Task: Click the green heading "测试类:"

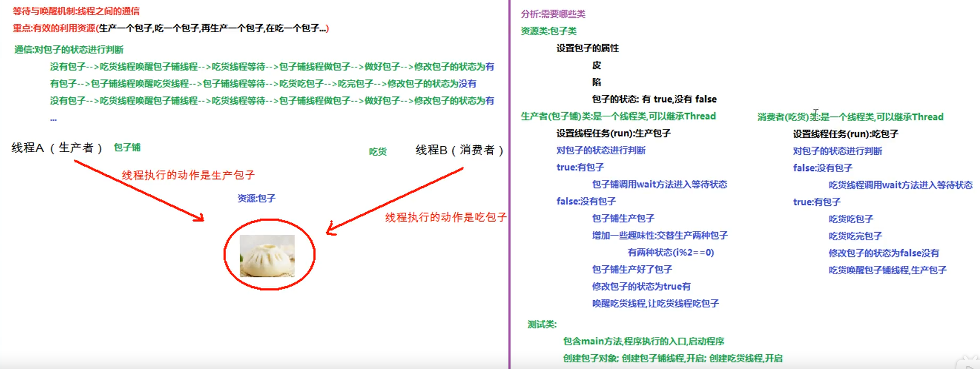Action: point(542,325)
